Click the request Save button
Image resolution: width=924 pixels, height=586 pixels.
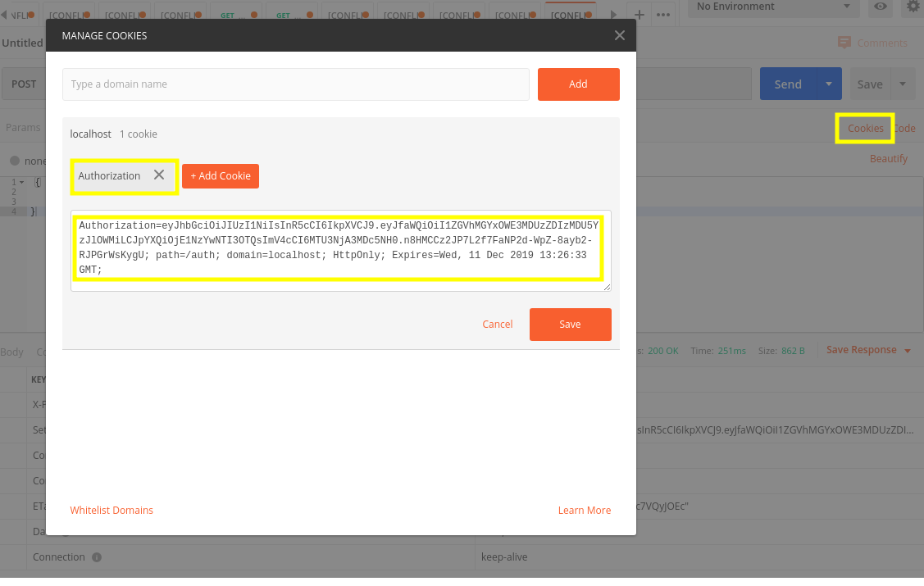tap(870, 84)
